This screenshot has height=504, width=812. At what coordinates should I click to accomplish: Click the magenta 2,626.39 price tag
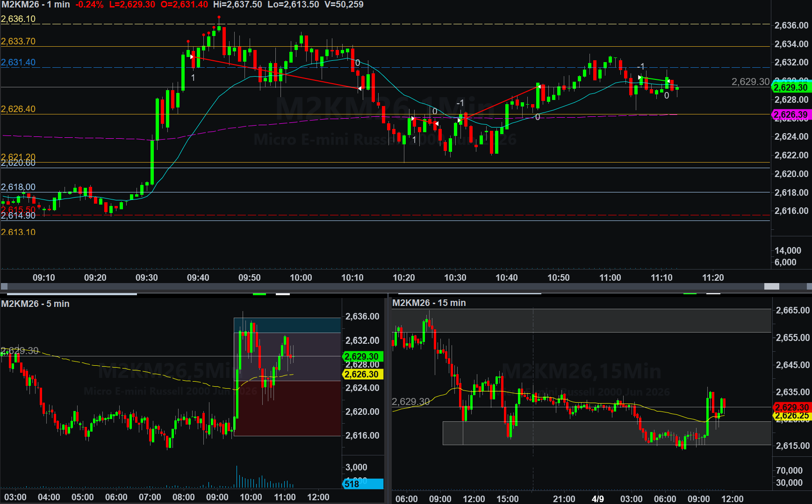click(x=791, y=114)
